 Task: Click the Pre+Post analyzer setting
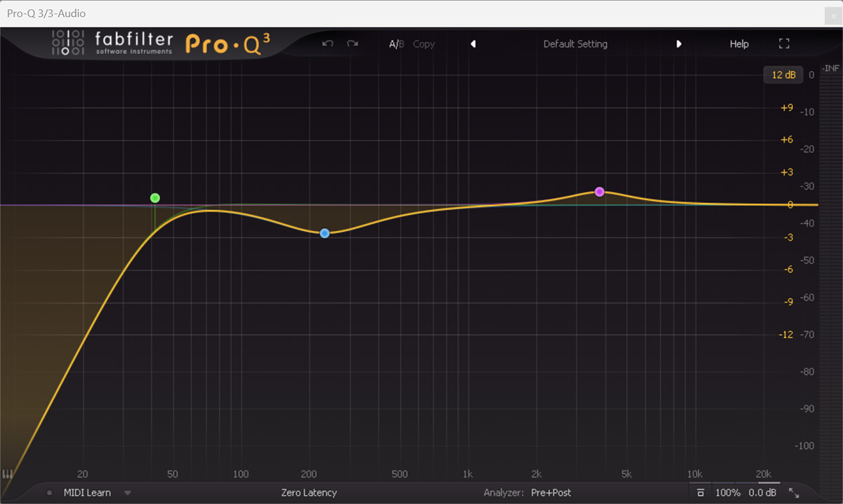551,493
